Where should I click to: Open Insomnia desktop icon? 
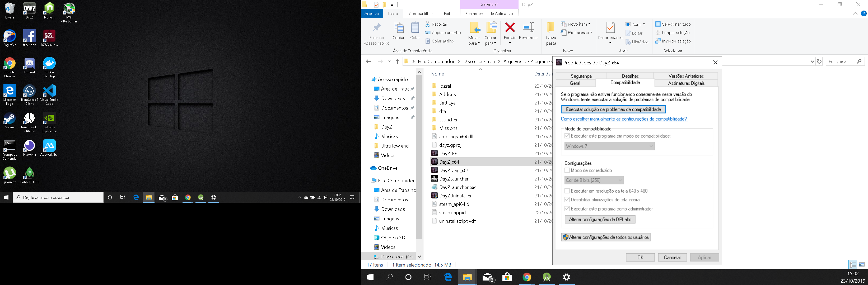29,148
